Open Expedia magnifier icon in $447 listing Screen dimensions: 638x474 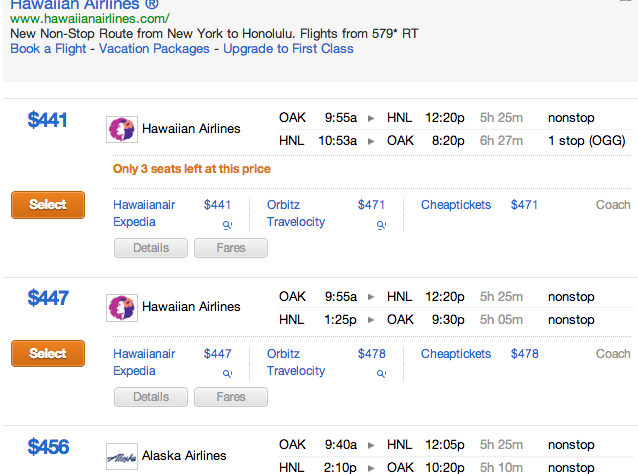(227, 373)
